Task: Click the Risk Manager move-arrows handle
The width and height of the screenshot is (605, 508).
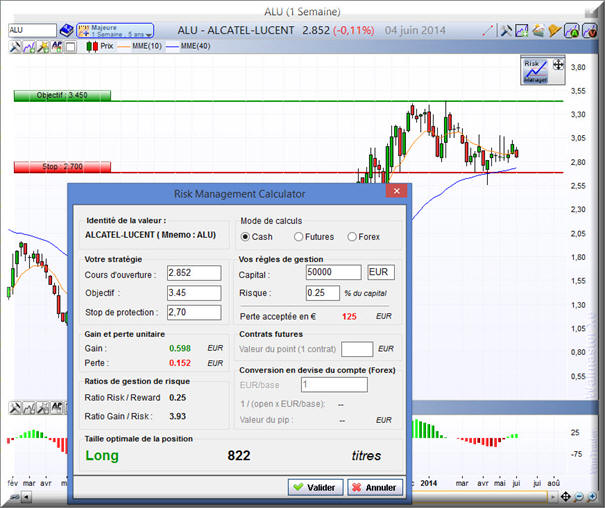Action: 558,64
